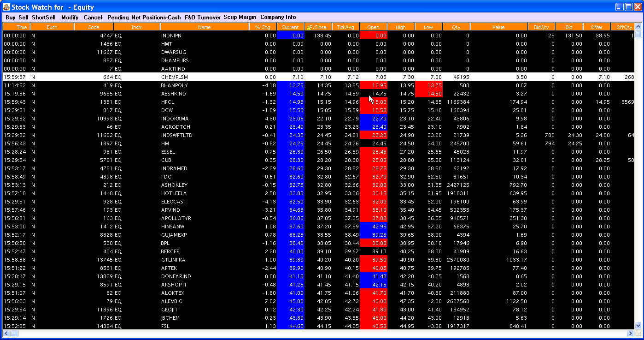This screenshot has width=644, height=340.
Task: Click the blue Current price cell for ALEMBIC
Action: (291, 301)
